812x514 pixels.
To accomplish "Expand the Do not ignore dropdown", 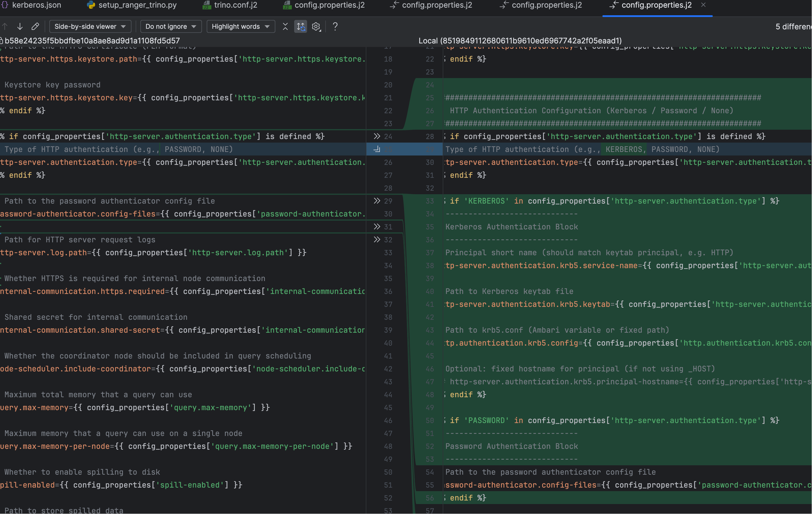I will 171,26.
